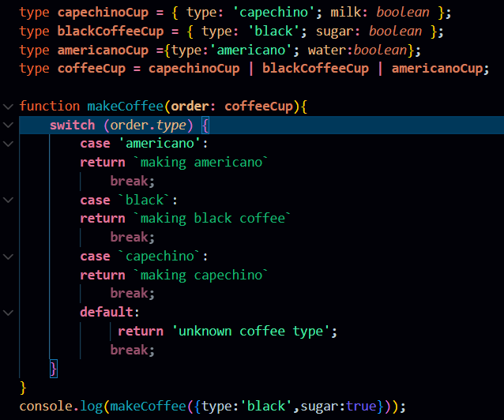Click the true value after sugar
This screenshot has width=504, height=420.
pos(361,406)
